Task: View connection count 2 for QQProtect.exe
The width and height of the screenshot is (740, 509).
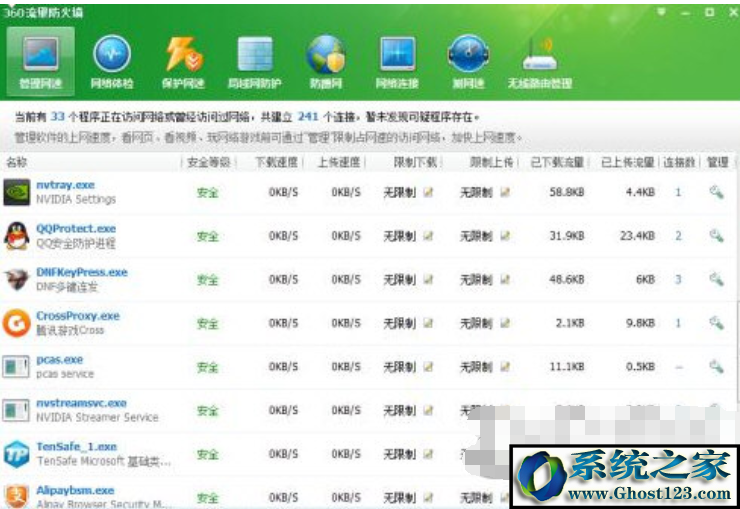Action: pos(678,235)
